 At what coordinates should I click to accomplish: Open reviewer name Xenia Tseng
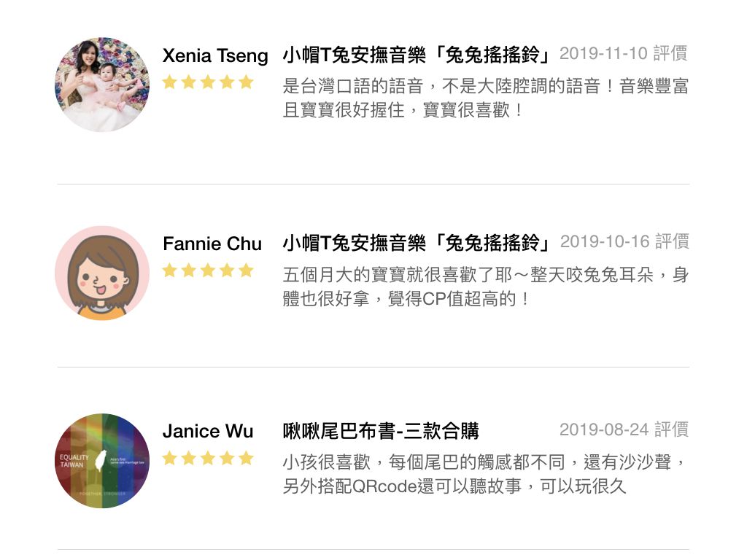tap(215, 55)
